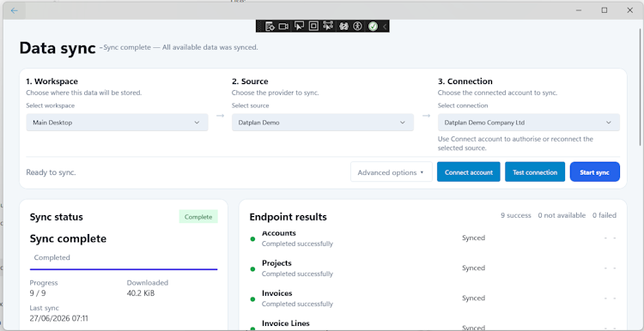The height and width of the screenshot is (331, 644).
Task: Click the Connect account button
Action: click(x=469, y=172)
